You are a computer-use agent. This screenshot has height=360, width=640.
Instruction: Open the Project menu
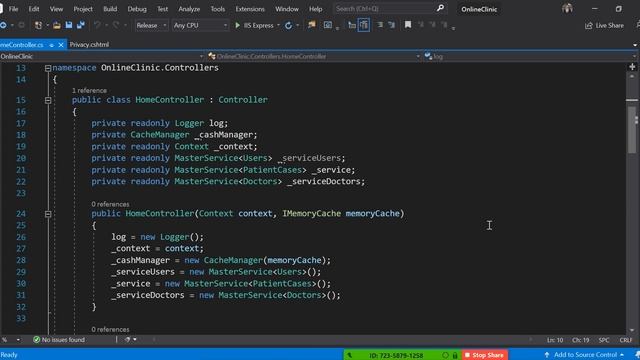[83, 9]
